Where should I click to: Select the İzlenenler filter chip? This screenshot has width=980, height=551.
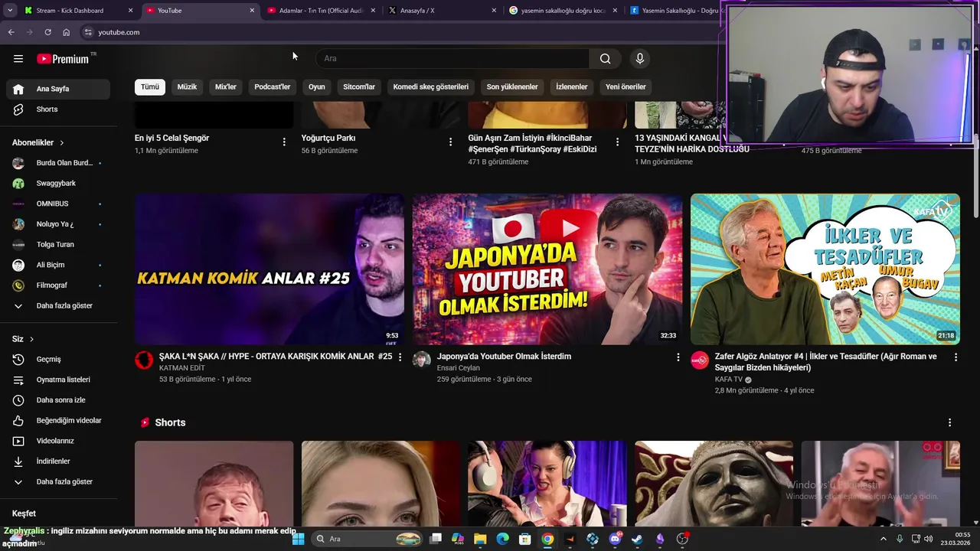click(572, 86)
